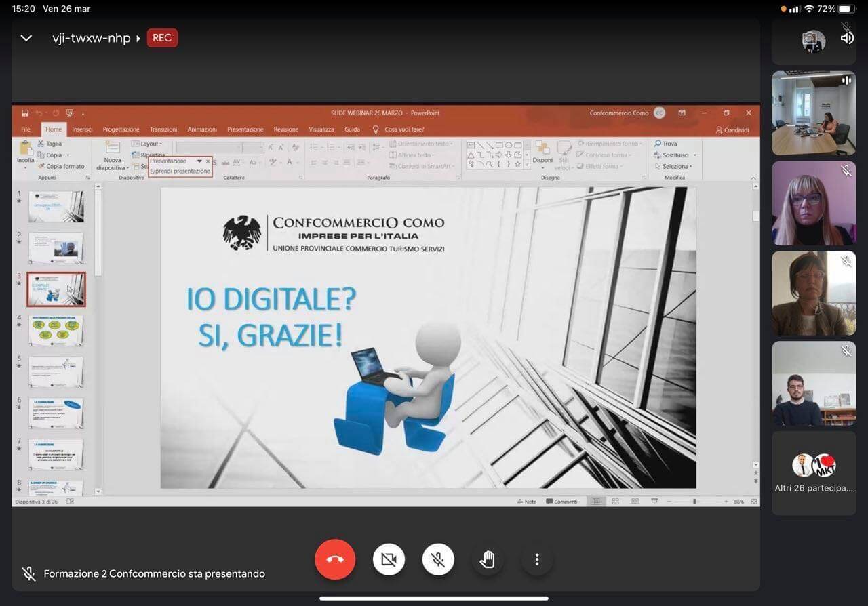Toggle the camera on or off
868x606 pixels.
389,559
